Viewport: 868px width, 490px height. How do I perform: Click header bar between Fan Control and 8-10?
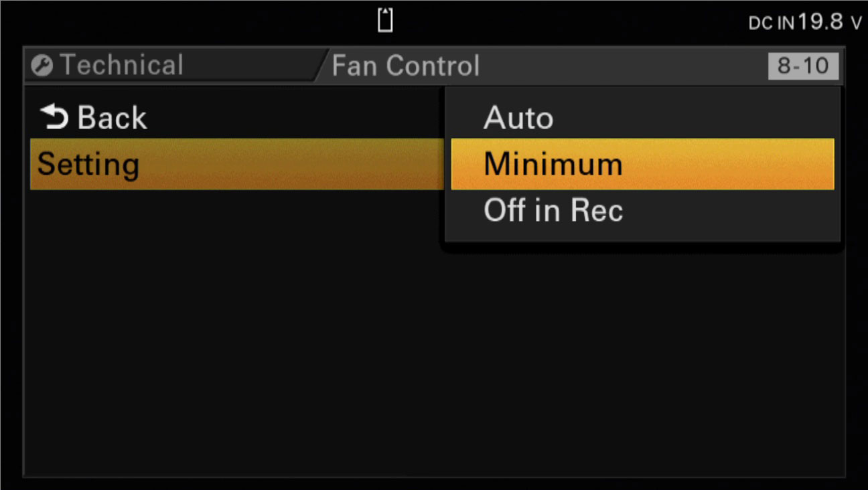pyautogui.click(x=624, y=66)
